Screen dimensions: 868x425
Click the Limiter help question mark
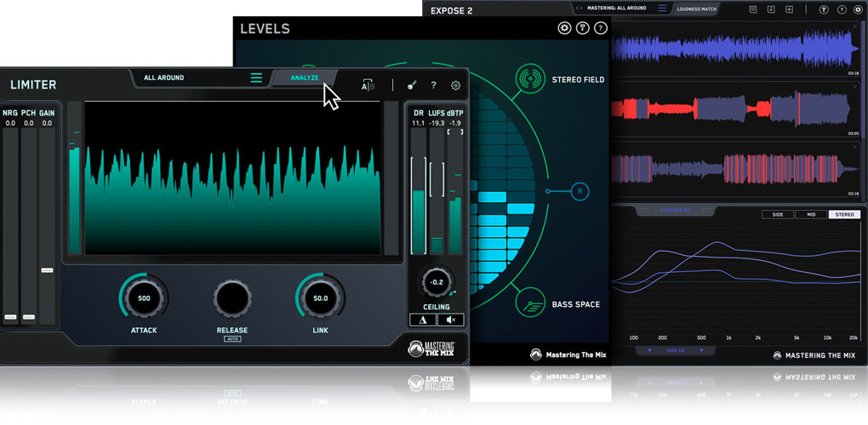pos(433,85)
